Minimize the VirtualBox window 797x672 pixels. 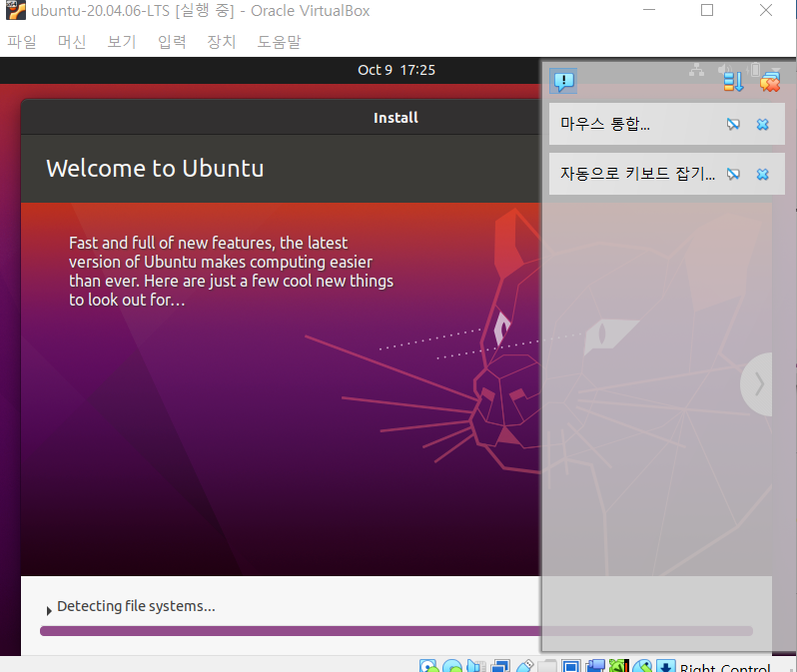[x=649, y=10]
